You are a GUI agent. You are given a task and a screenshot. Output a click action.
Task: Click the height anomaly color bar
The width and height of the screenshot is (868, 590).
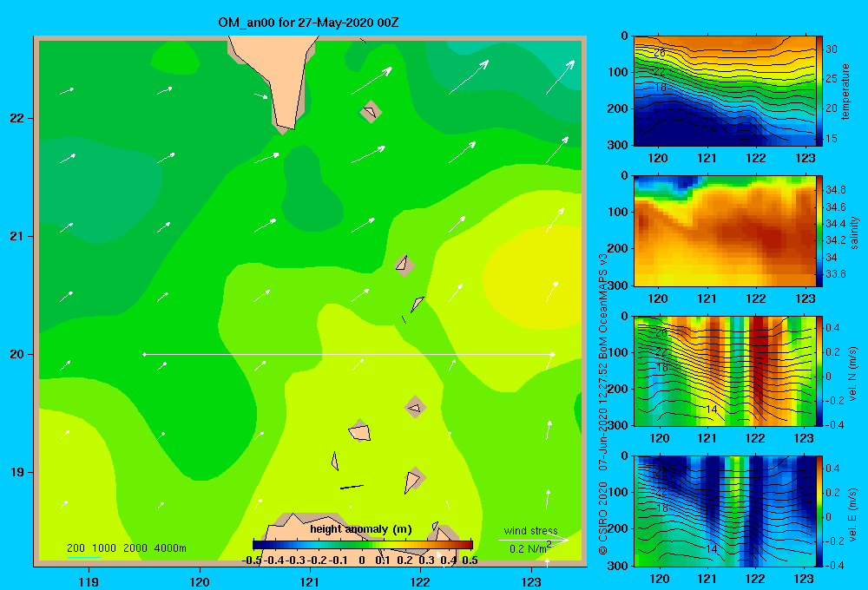(x=363, y=545)
